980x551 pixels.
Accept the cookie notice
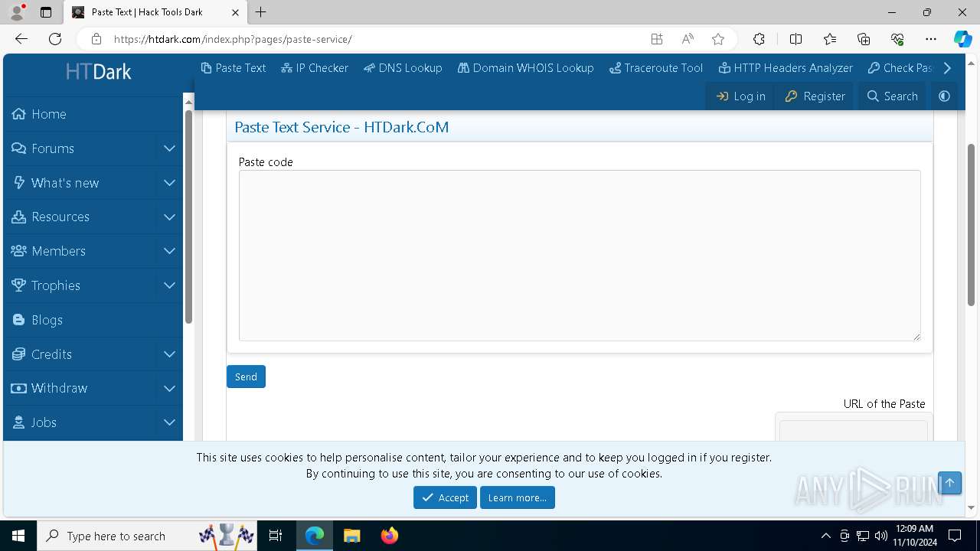click(445, 497)
